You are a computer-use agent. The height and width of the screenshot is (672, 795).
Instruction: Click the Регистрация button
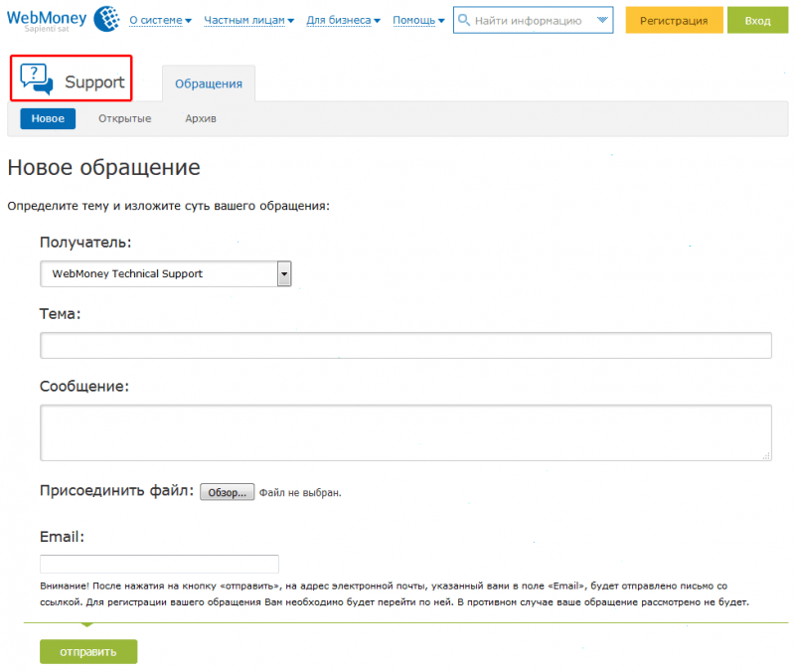click(x=674, y=20)
